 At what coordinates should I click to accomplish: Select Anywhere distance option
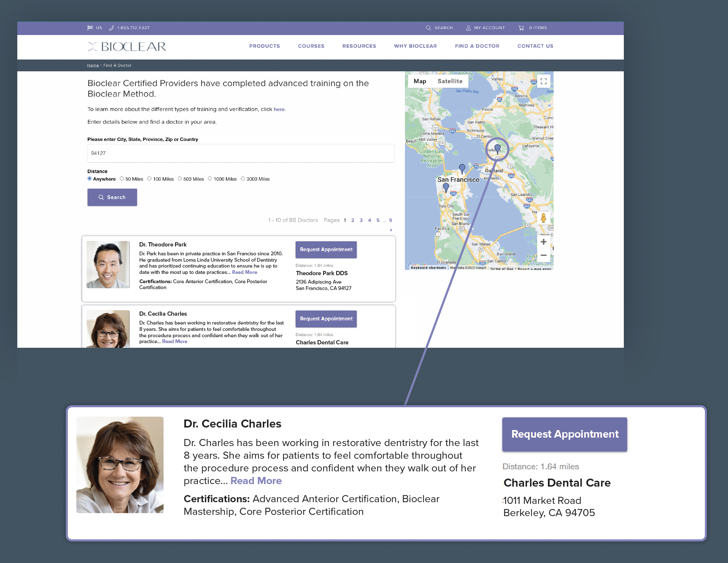coord(89,179)
